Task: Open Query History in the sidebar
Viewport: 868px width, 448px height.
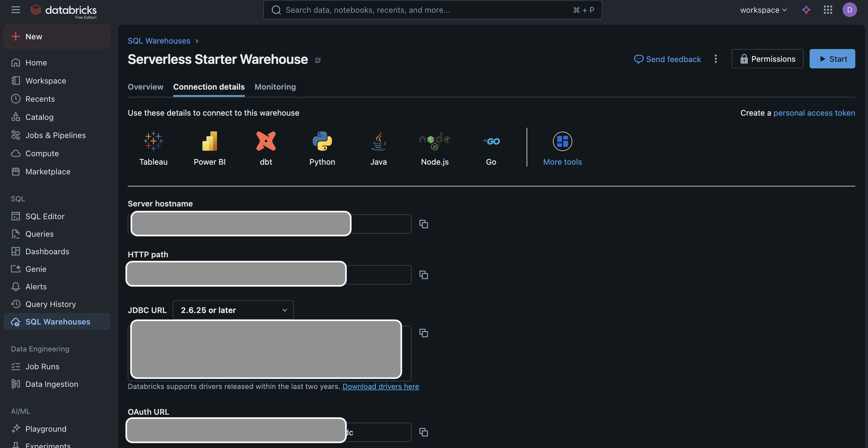Action: pyautogui.click(x=51, y=304)
